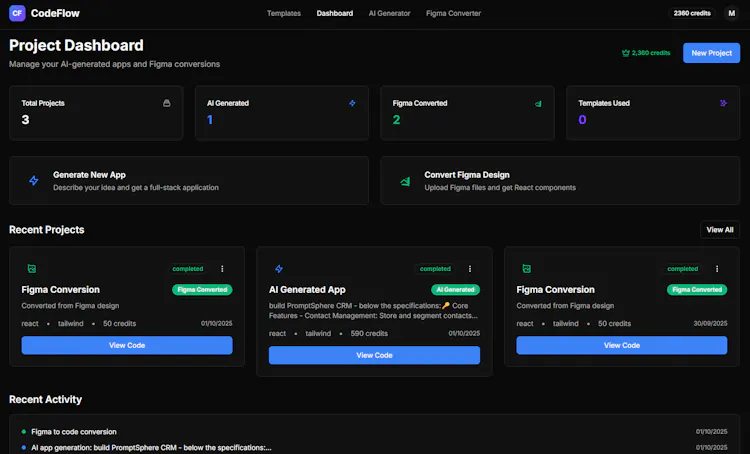The image size is (750, 454).
Task: Click the 2360 credits badge in header
Action: tap(692, 13)
